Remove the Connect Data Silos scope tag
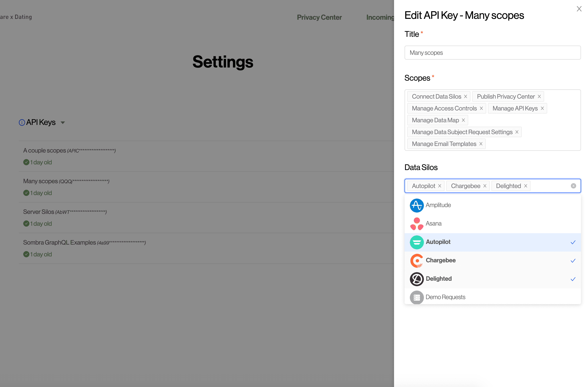Viewport: 588px width, 387px height. point(465,96)
